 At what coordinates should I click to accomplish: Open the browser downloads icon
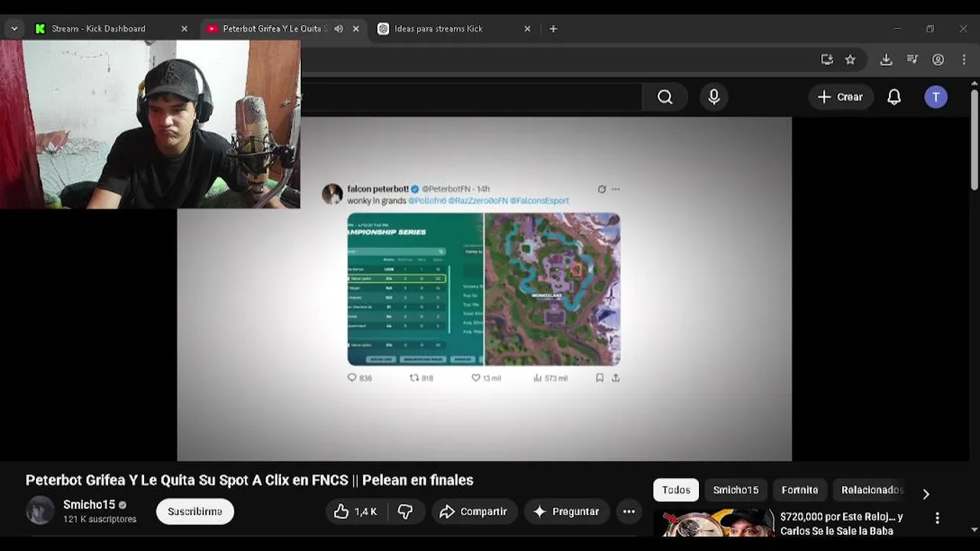pyautogui.click(x=886, y=59)
